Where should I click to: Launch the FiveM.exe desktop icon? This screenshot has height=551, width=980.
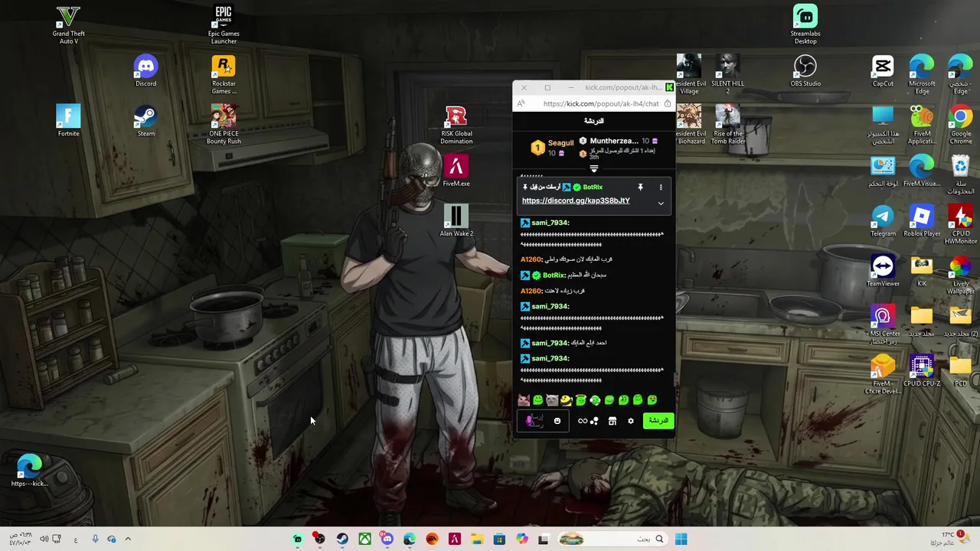(x=456, y=171)
